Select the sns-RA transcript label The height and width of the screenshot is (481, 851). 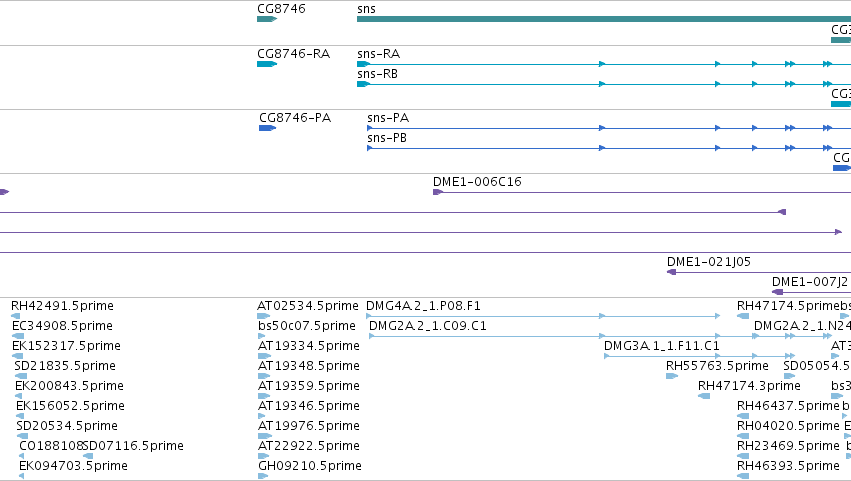click(378, 54)
